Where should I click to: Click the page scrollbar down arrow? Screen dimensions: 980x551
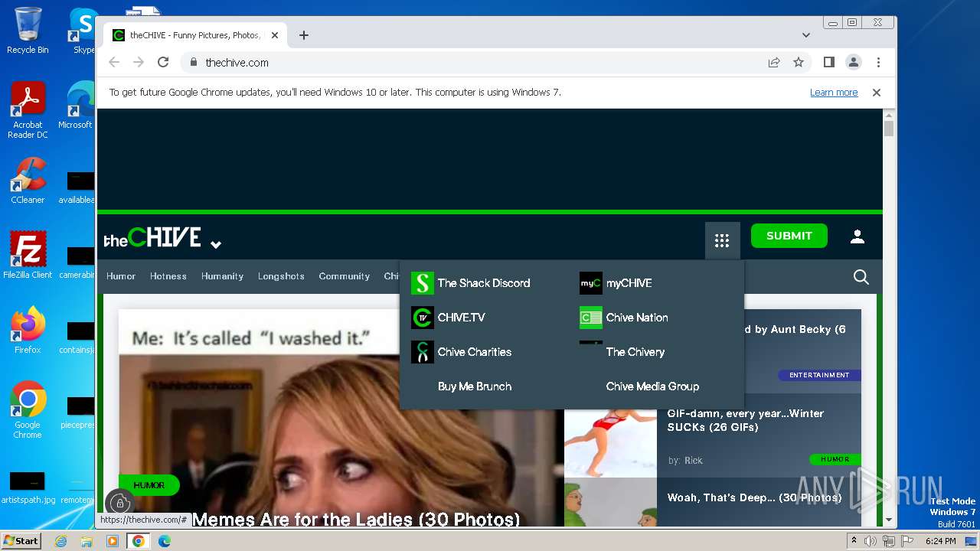pos(888,520)
